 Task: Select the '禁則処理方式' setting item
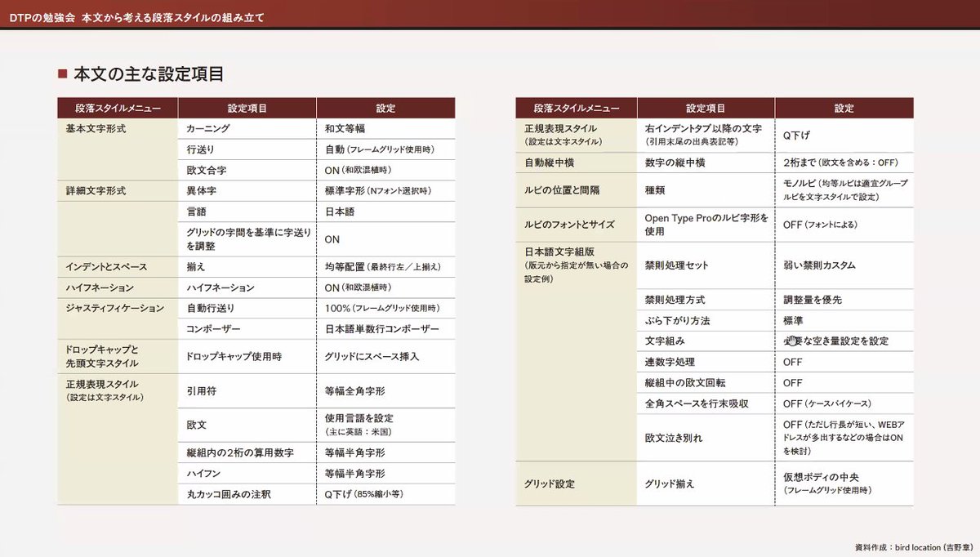coord(675,300)
